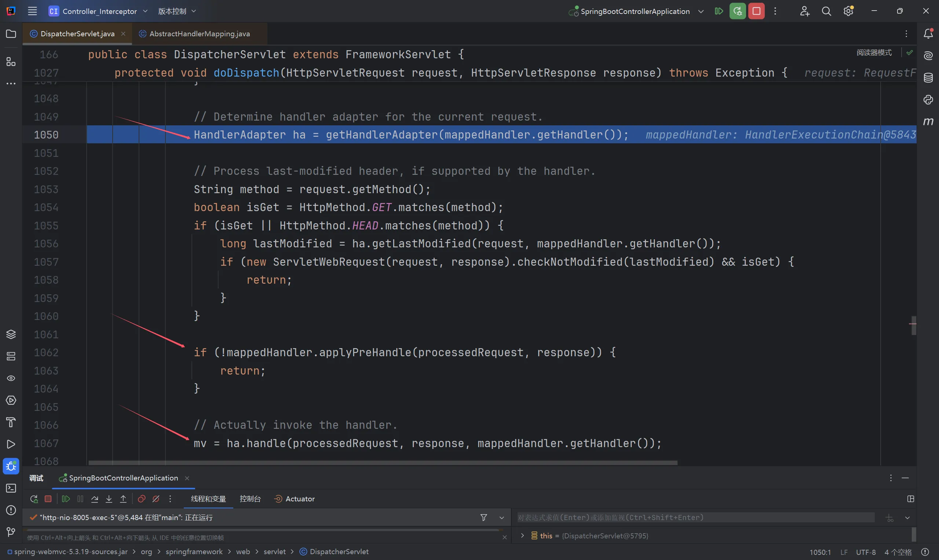939x560 pixels.
Task: Open the Run tool window
Action: click(11, 444)
